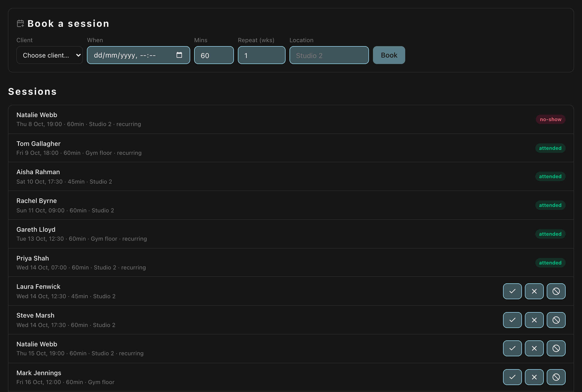Click the X icon on Mark Jennings row
This screenshot has width=582, height=392.
coord(534,377)
